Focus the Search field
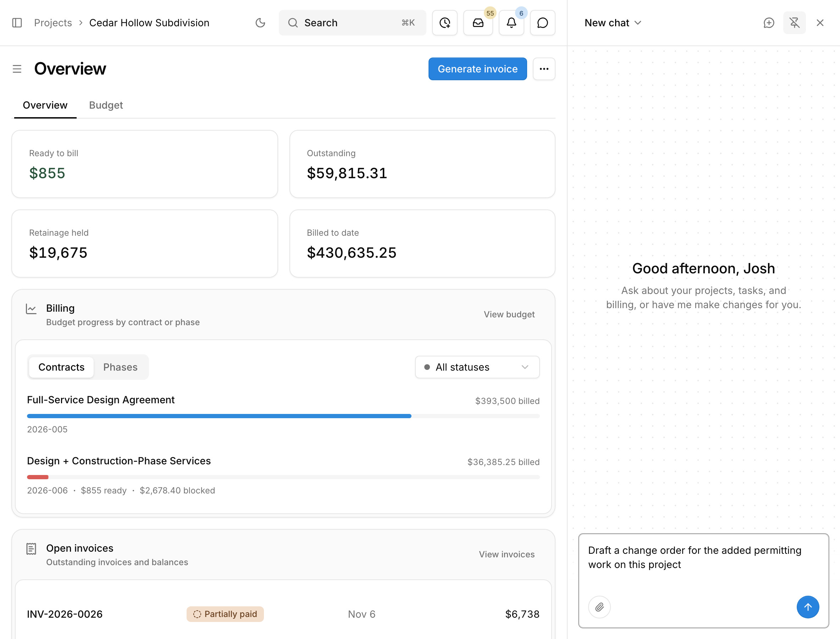This screenshot has height=639, width=840. click(352, 23)
